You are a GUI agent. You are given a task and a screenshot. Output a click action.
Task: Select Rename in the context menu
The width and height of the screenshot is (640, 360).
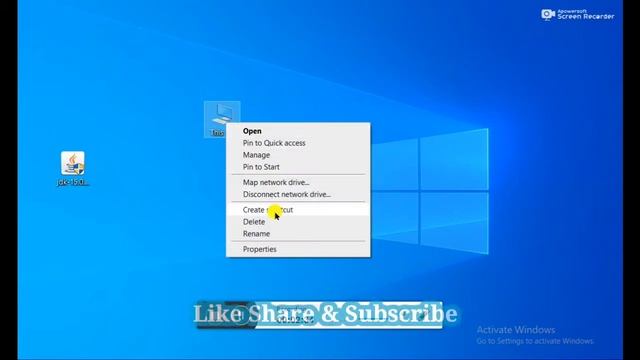click(x=298, y=234)
